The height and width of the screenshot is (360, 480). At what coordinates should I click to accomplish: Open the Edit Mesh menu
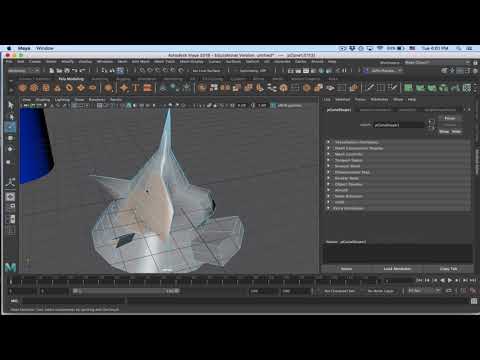140,62
